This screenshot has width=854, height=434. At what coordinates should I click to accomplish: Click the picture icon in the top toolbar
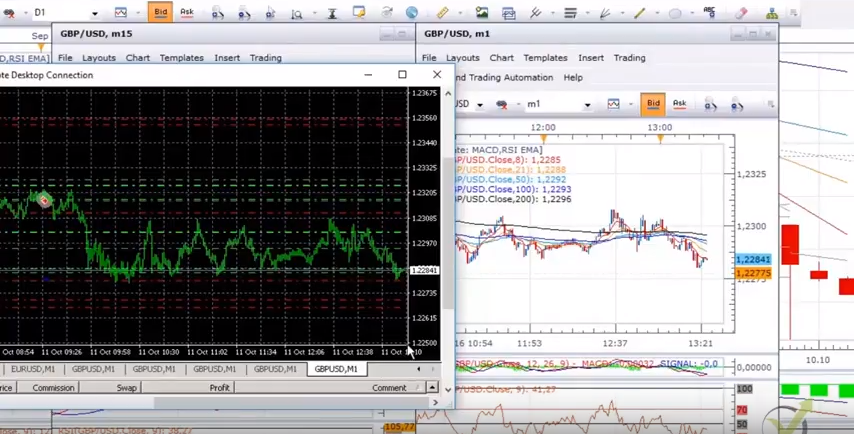(x=482, y=13)
